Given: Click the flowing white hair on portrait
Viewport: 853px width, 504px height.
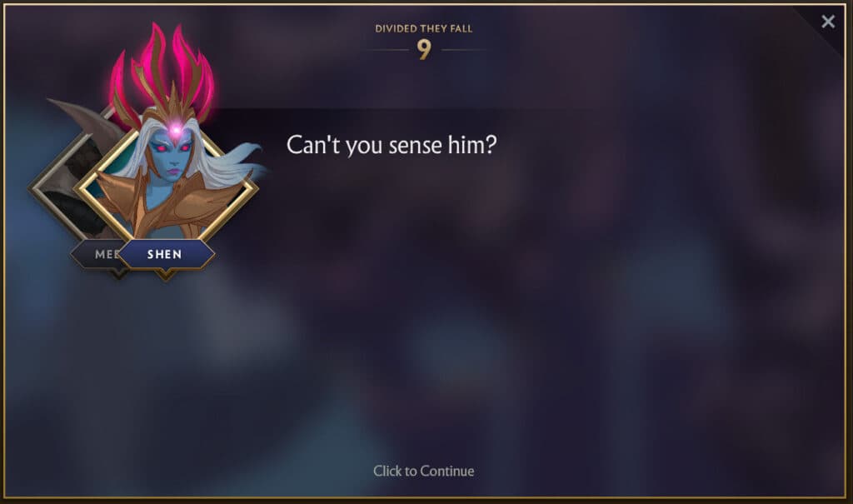Looking at the screenshot, I should click(228, 163).
